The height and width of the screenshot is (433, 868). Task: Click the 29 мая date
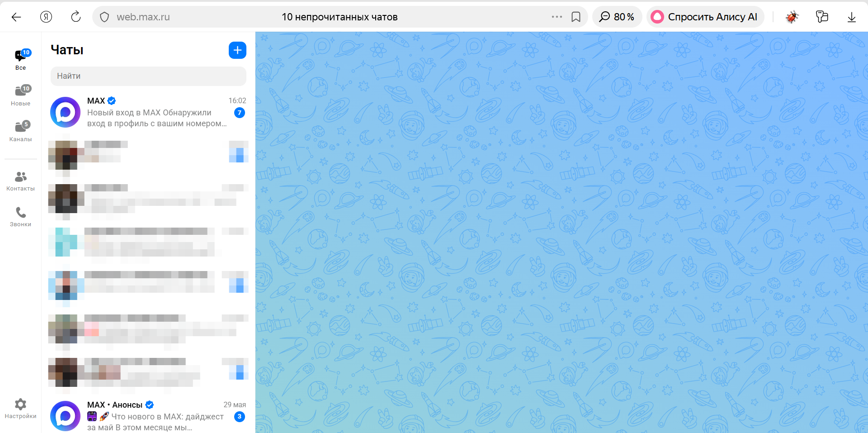(235, 404)
